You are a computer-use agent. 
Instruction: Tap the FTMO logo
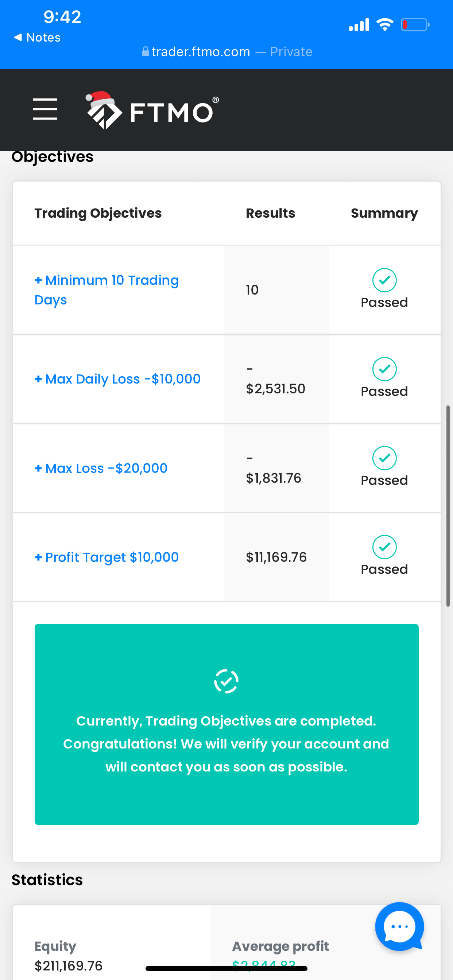click(152, 111)
